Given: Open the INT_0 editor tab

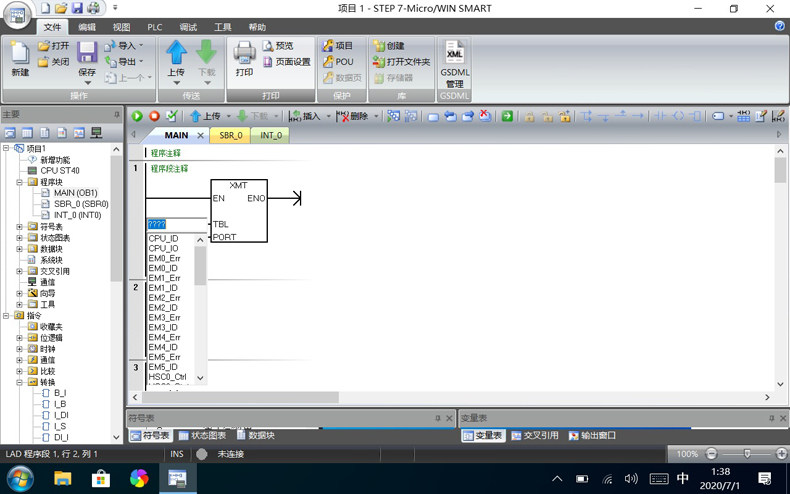Looking at the screenshot, I should (x=271, y=135).
